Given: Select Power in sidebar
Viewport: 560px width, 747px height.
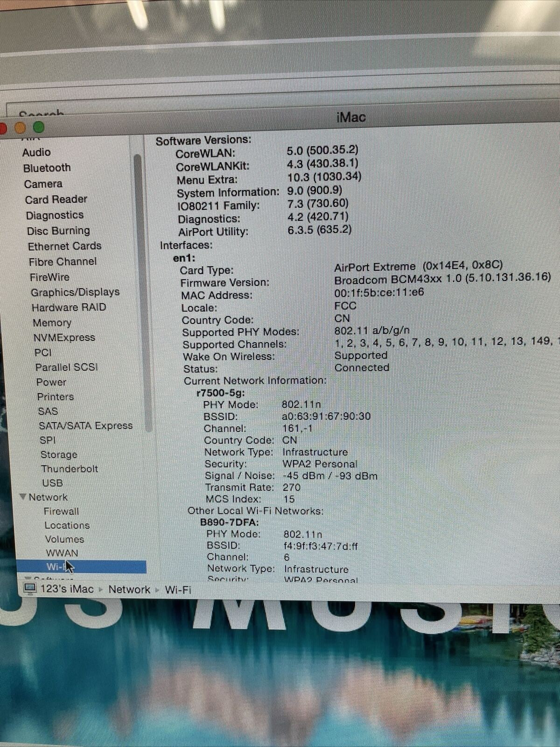Looking at the screenshot, I should tap(51, 382).
